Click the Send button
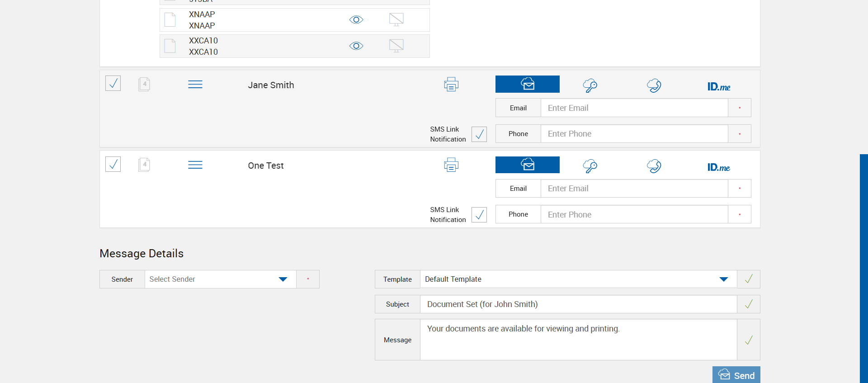The image size is (868, 383). 736,375
